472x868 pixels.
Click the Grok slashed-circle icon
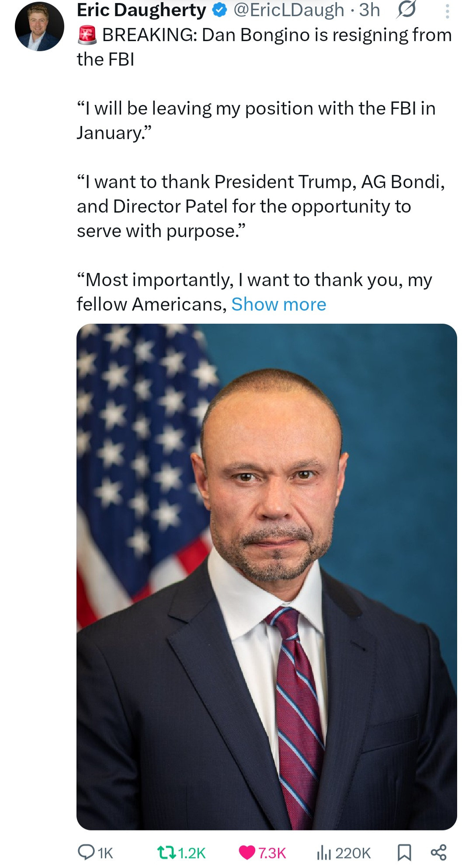406,10
